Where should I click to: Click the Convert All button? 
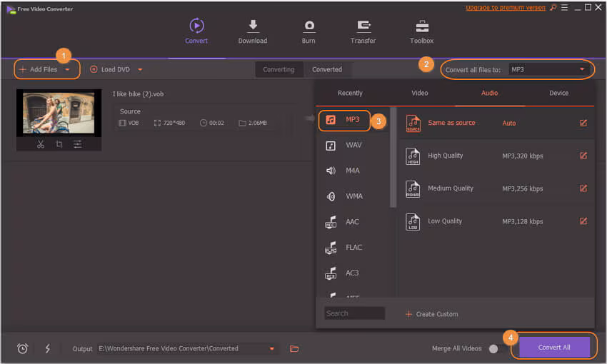point(554,348)
